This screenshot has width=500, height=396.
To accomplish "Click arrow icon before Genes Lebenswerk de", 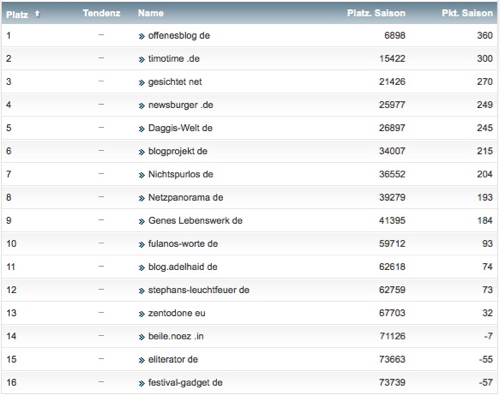I will [142, 222].
